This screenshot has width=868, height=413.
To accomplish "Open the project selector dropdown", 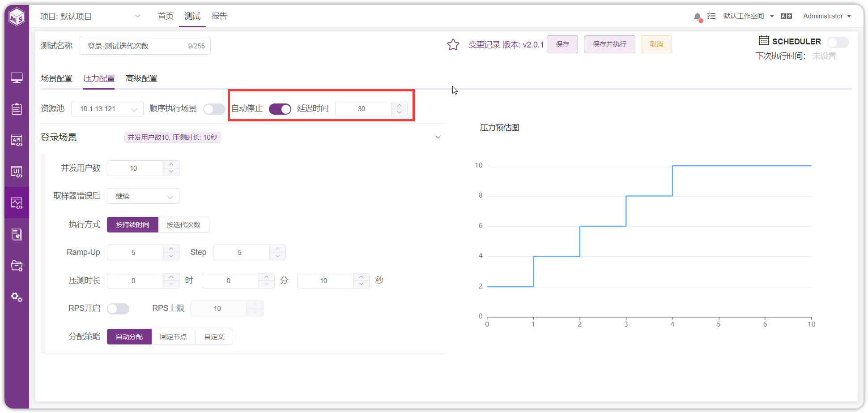I will [90, 17].
